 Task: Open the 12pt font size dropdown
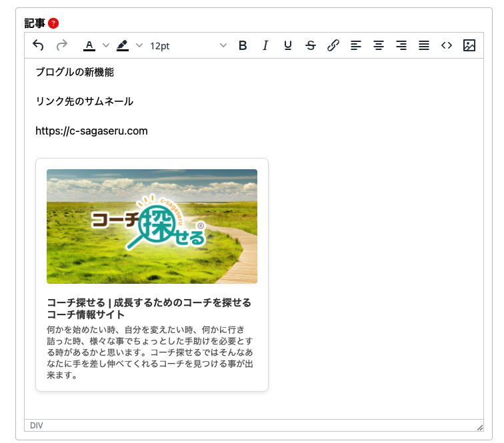coord(189,45)
